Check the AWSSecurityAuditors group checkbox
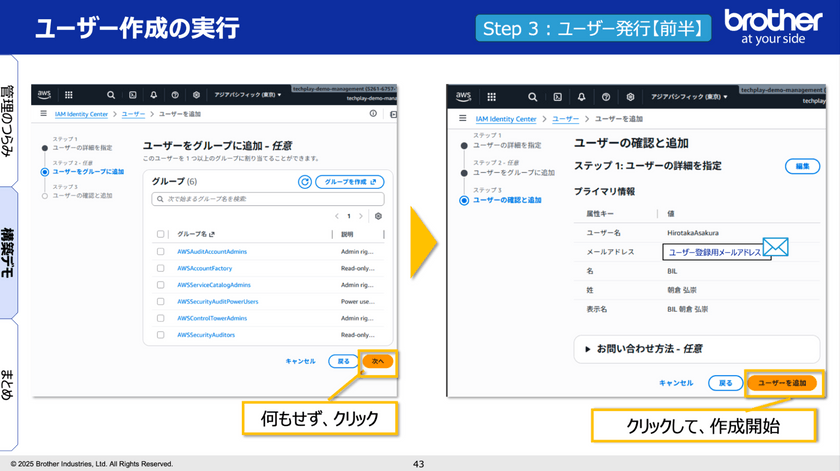 [161, 335]
